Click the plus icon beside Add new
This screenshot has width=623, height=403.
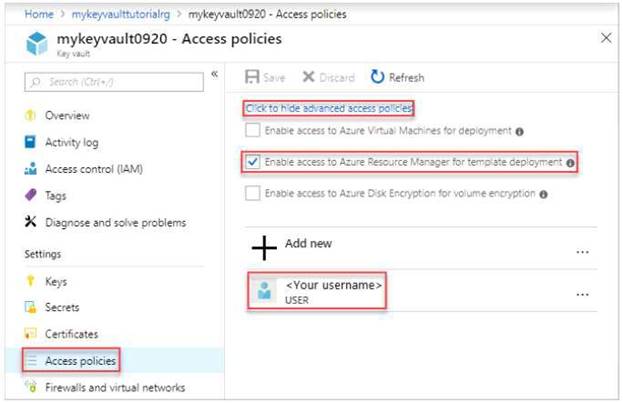[264, 248]
